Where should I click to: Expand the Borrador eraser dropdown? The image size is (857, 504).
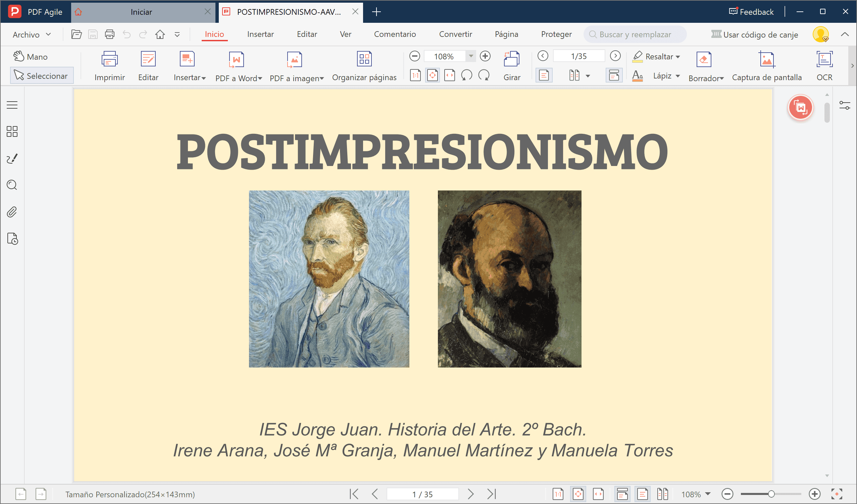[721, 78]
